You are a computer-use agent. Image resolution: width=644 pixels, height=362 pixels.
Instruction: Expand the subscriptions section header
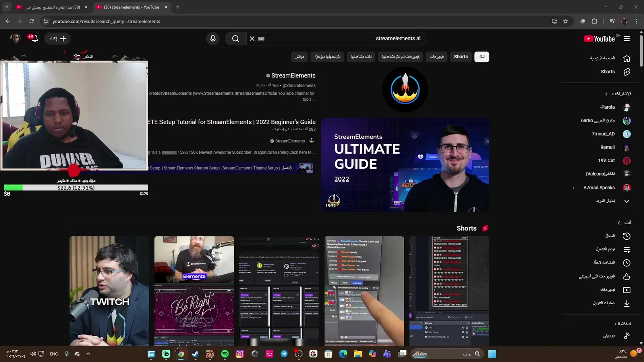(x=618, y=94)
